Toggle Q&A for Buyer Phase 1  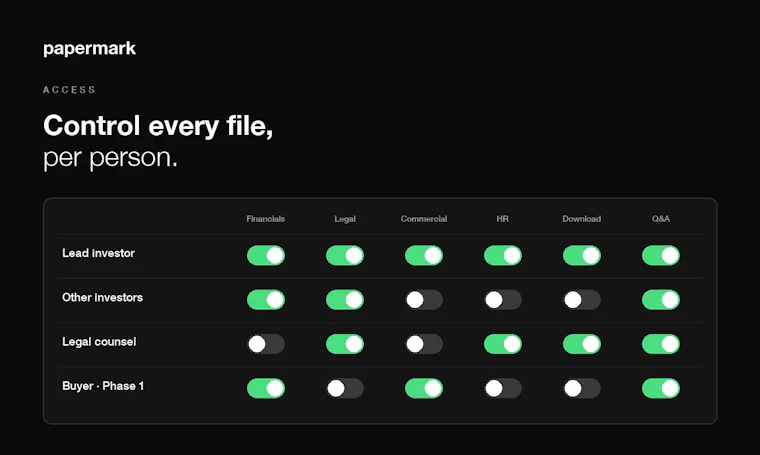click(x=661, y=388)
